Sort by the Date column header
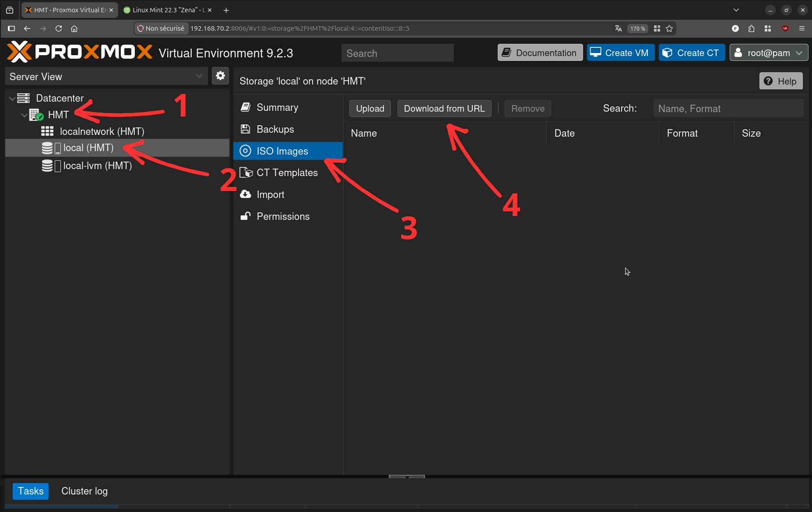Image resolution: width=812 pixels, height=512 pixels. pyautogui.click(x=603, y=133)
